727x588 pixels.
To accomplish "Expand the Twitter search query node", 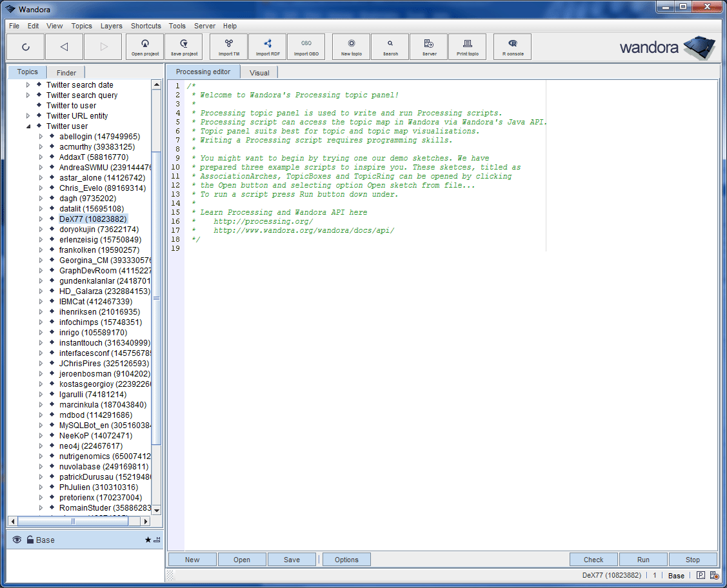I will tap(28, 95).
